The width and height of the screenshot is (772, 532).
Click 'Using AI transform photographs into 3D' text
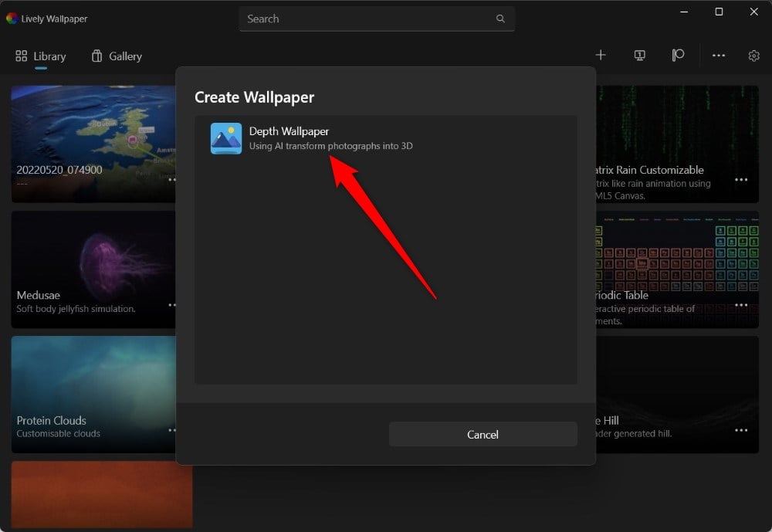click(x=331, y=146)
